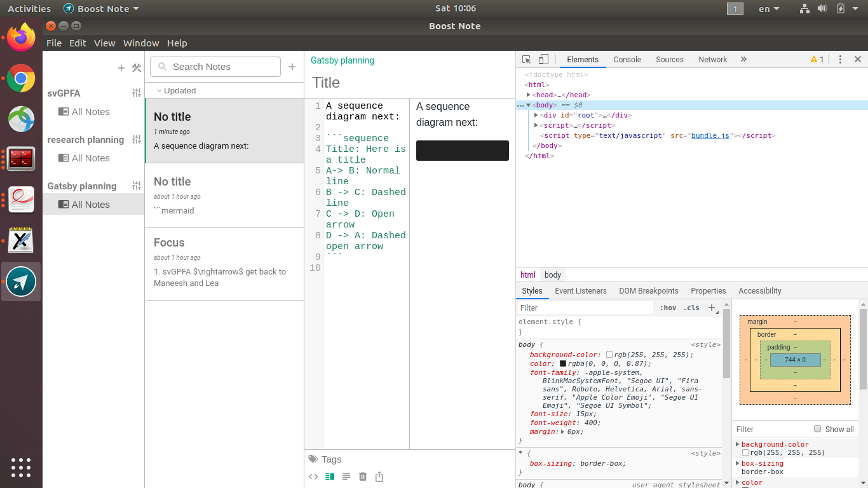The height and width of the screenshot is (488, 868).
Task: Click the DevTools warning count badge
Action: point(817,59)
